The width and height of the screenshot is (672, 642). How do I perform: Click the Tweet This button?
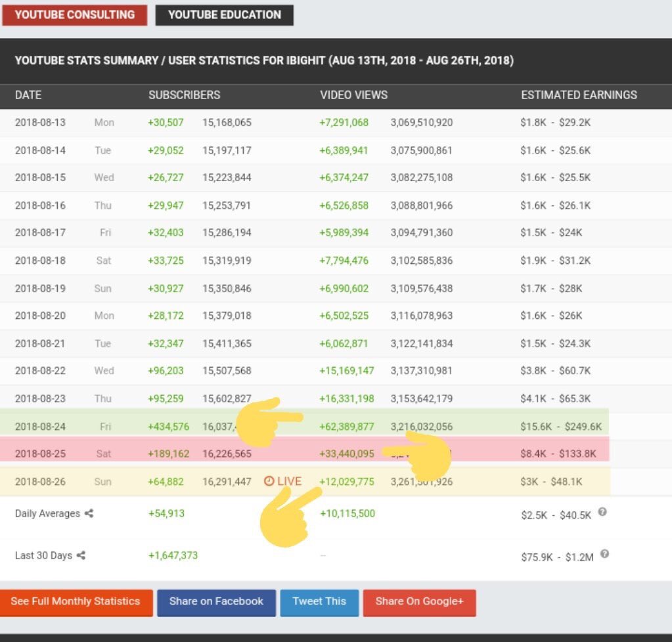[x=319, y=602]
